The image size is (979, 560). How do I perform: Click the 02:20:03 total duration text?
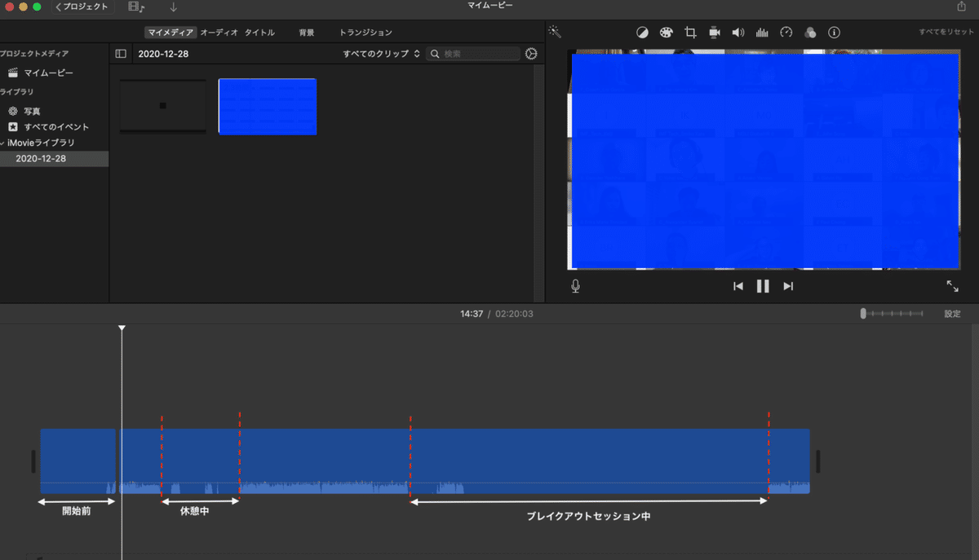[x=513, y=314]
